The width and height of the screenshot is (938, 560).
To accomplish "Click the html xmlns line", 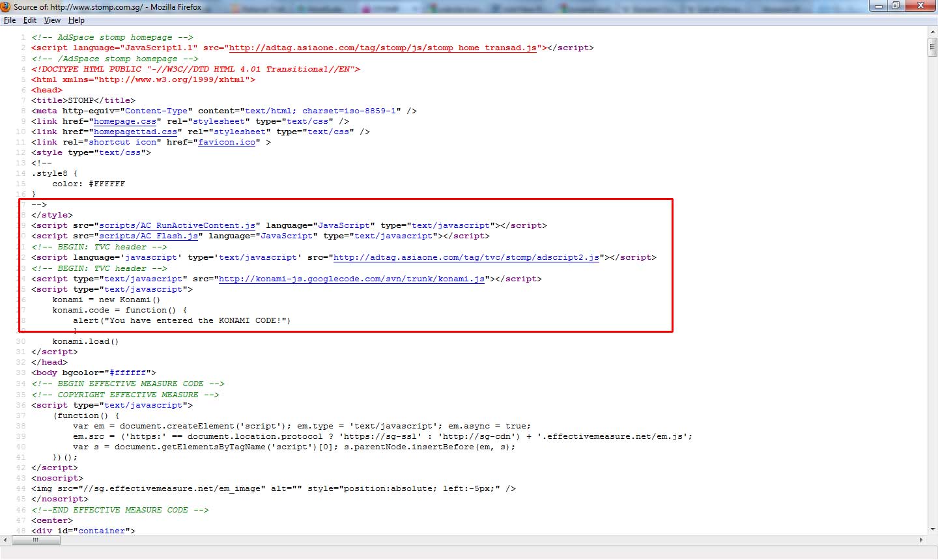I will point(143,79).
